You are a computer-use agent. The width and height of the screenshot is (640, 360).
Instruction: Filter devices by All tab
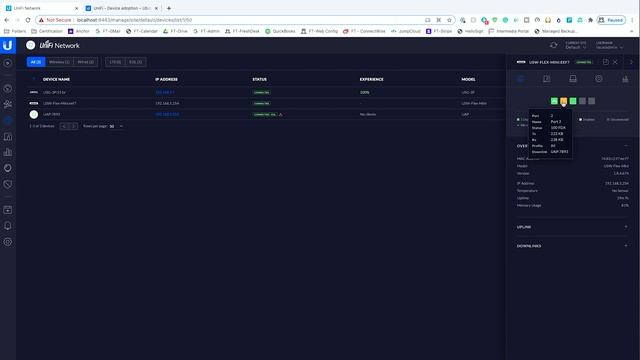point(36,62)
